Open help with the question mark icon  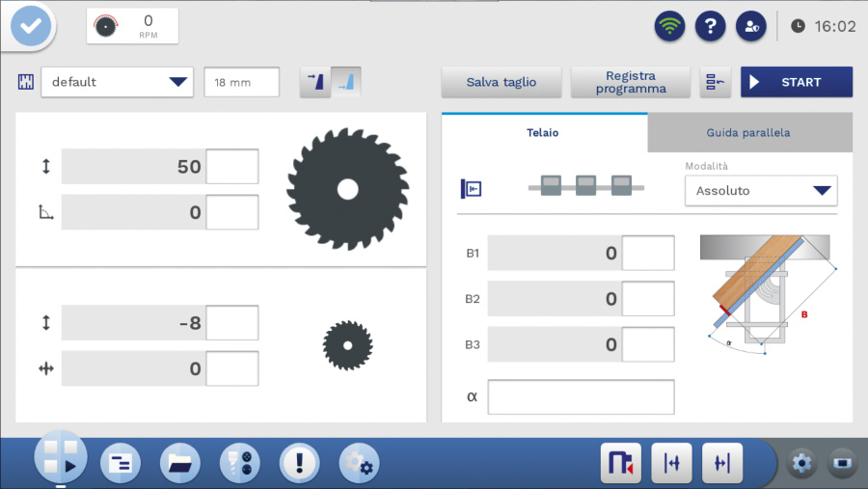[x=710, y=26]
